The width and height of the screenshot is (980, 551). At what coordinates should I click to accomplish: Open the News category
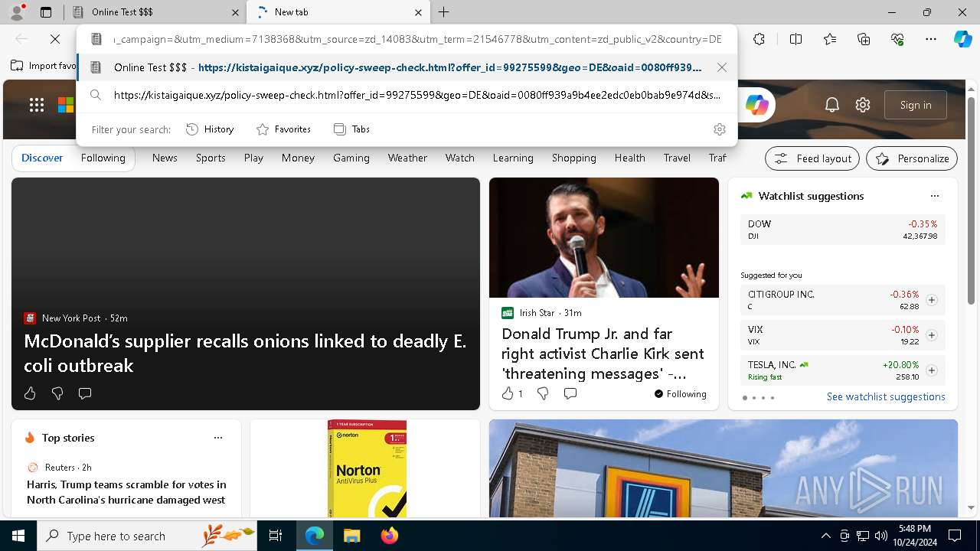point(165,158)
